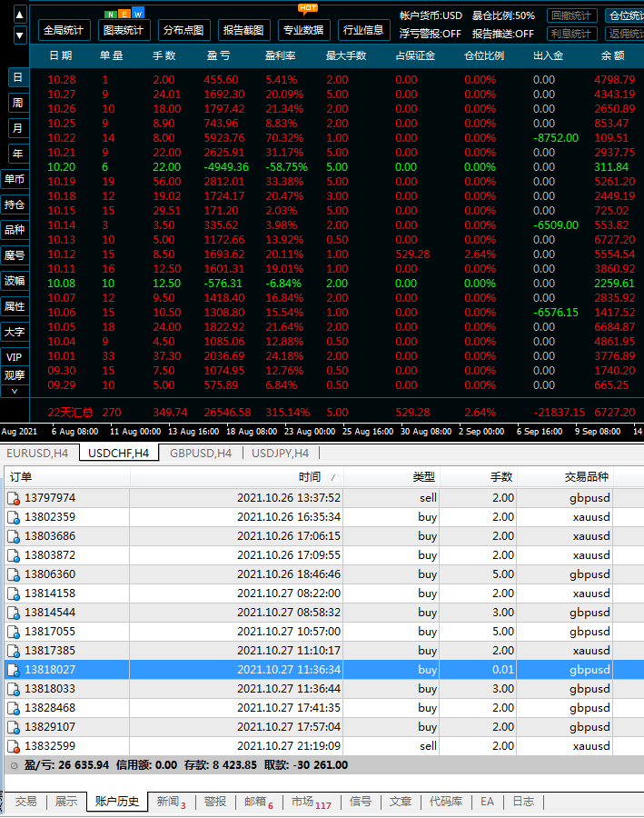Open the EA terminal tab

pos(487,802)
